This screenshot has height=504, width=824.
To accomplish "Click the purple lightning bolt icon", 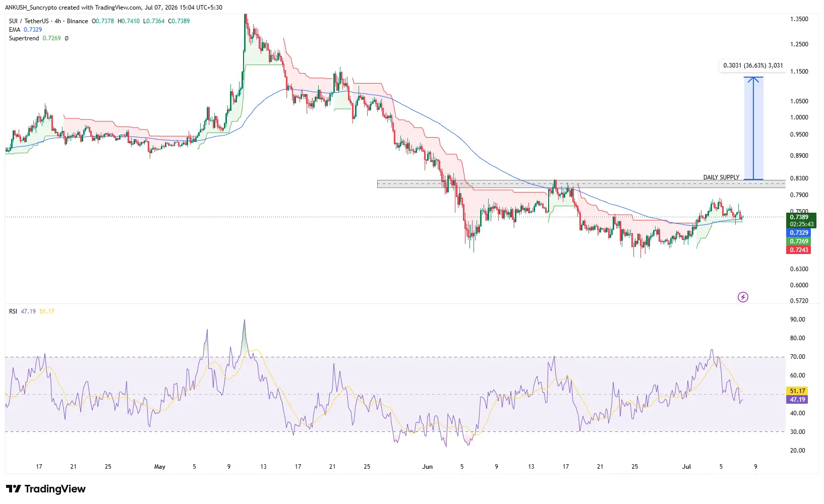I will 743,297.
